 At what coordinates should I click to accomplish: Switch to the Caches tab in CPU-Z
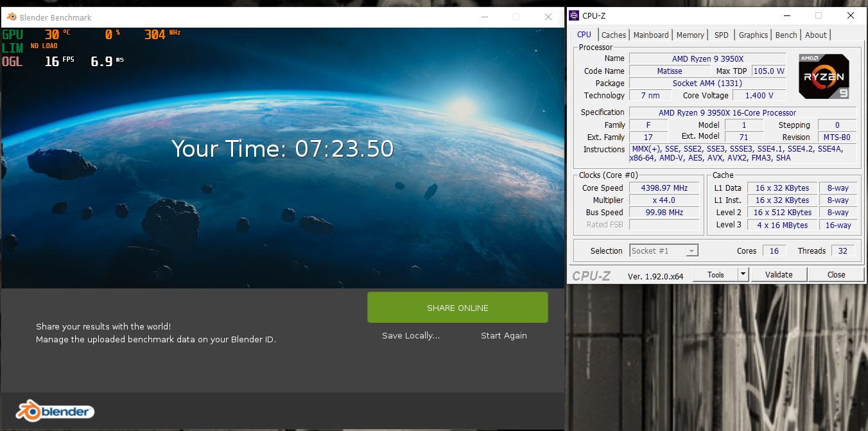click(614, 35)
